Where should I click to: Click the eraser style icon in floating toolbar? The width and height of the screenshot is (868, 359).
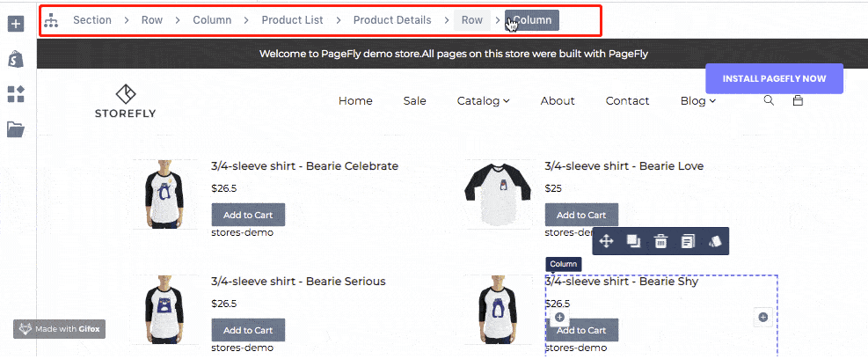(x=715, y=241)
